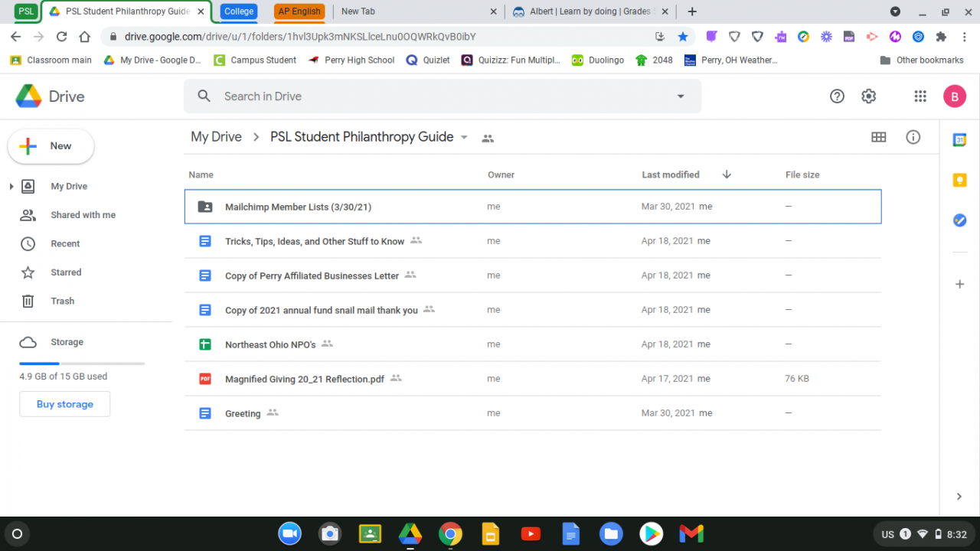Open Chrome extensions puzzle icon
The width and height of the screenshot is (980, 551).
(x=941, y=37)
